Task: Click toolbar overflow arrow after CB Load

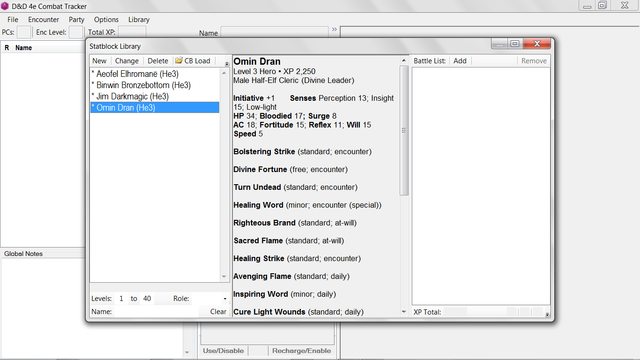Action: (227, 64)
